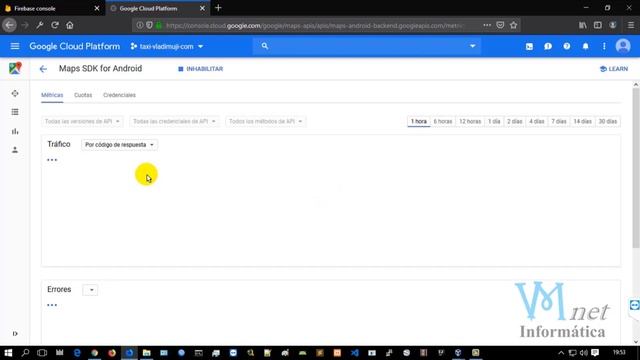Screen dimensions: 640x360
Task: Open the Metrics bar chart sidebar icon
Action: click(x=15, y=131)
